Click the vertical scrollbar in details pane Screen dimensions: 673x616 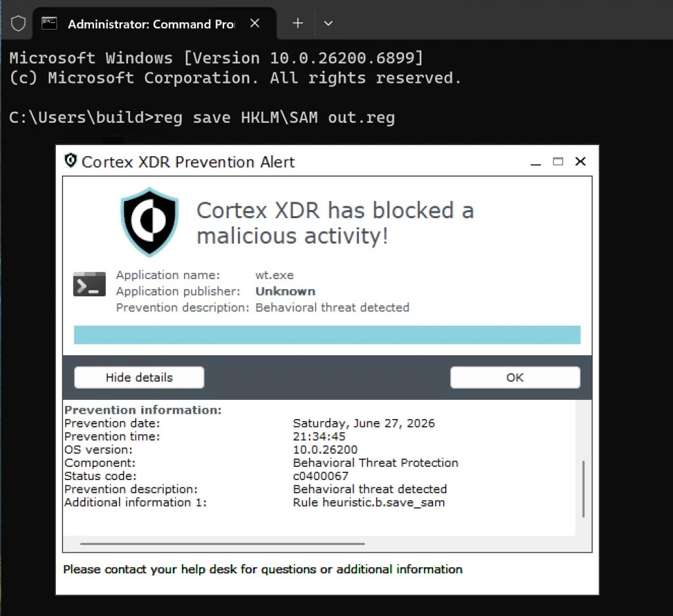[x=584, y=489]
